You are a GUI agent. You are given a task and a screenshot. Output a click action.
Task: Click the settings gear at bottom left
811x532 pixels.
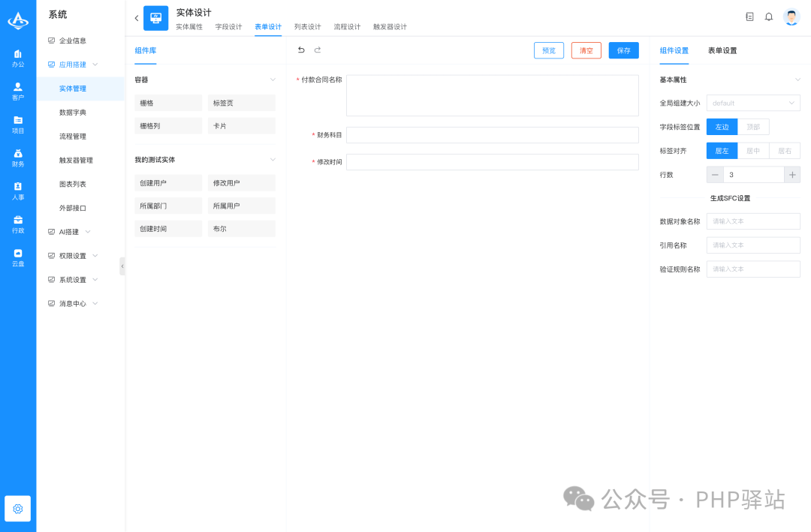point(17,509)
